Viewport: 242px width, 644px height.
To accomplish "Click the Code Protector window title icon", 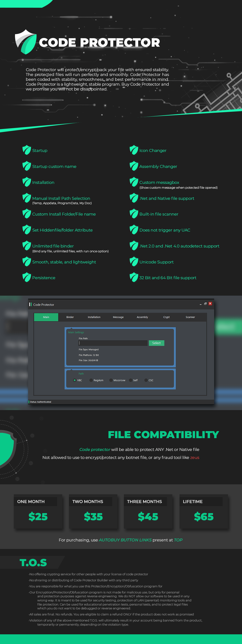I will tap(30, 304).
